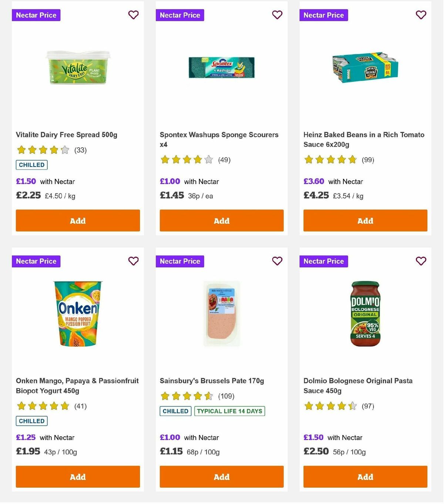Click the £1.50 with Nectar price on Vitalite
444x504 pixels.
[x=26, y=181]
